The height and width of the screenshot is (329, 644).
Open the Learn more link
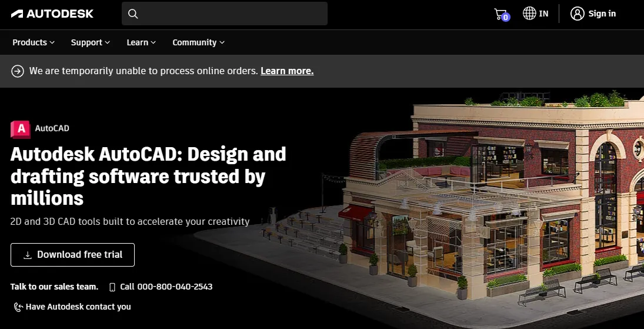click(x=287, y=71)
